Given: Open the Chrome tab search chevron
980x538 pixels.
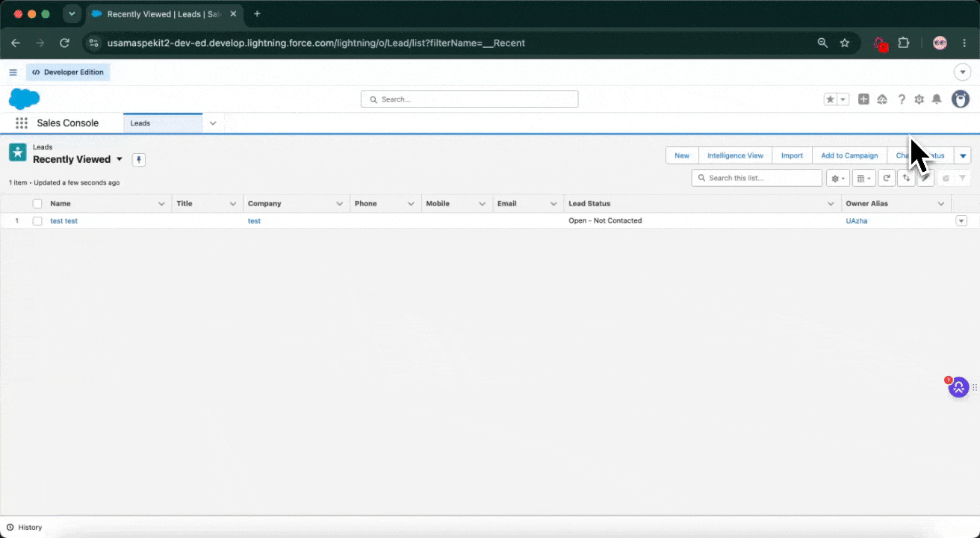Looking at the screenshot, I should click(x=72, y=14).
